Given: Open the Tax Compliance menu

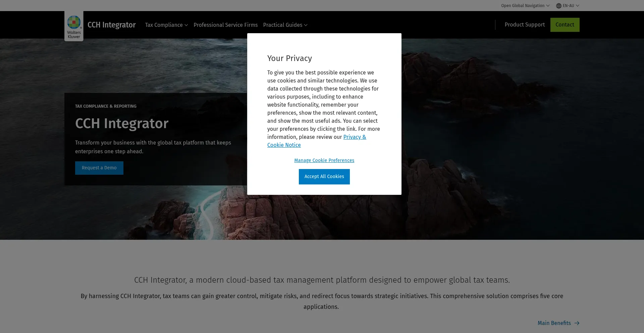Looking at the screenshot, I should point(166,25).
